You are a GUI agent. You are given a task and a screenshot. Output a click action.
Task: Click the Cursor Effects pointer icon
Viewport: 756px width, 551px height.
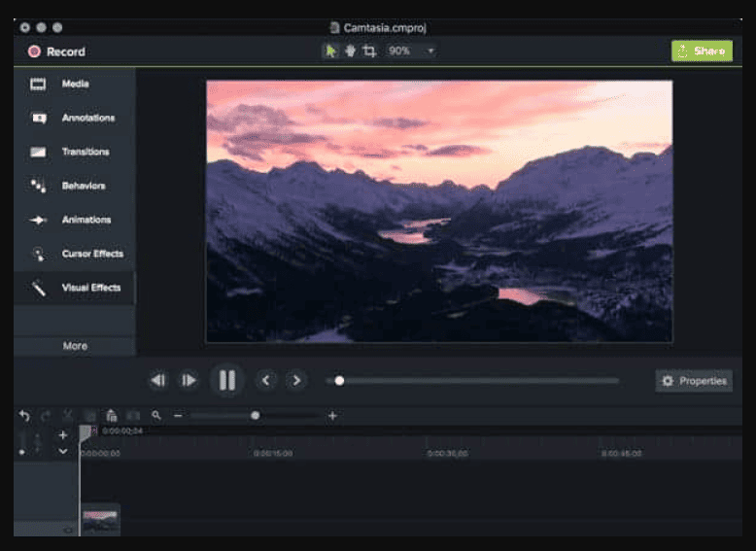pyautogui.click(x=39, y=254)
